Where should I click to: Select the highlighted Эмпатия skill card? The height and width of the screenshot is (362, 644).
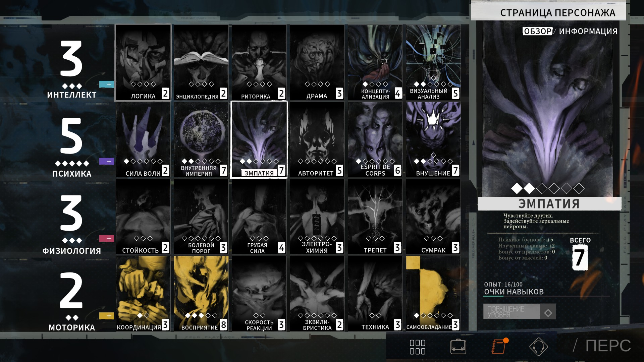(259, 139)
